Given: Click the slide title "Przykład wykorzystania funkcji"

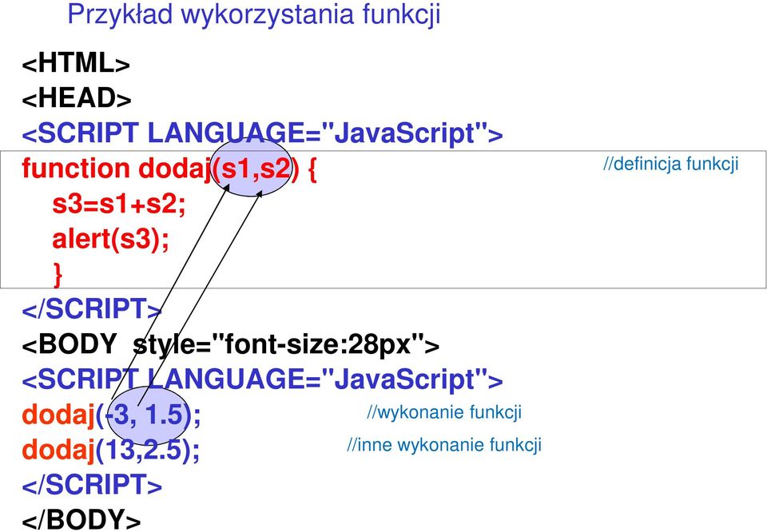Looking at the screenshot, I should pos(254,16).
